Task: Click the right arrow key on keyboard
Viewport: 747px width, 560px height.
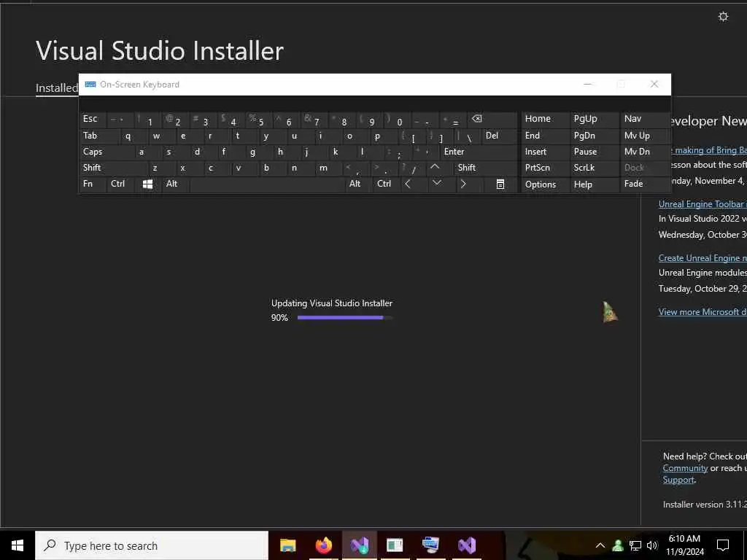Action: [463, 184]
